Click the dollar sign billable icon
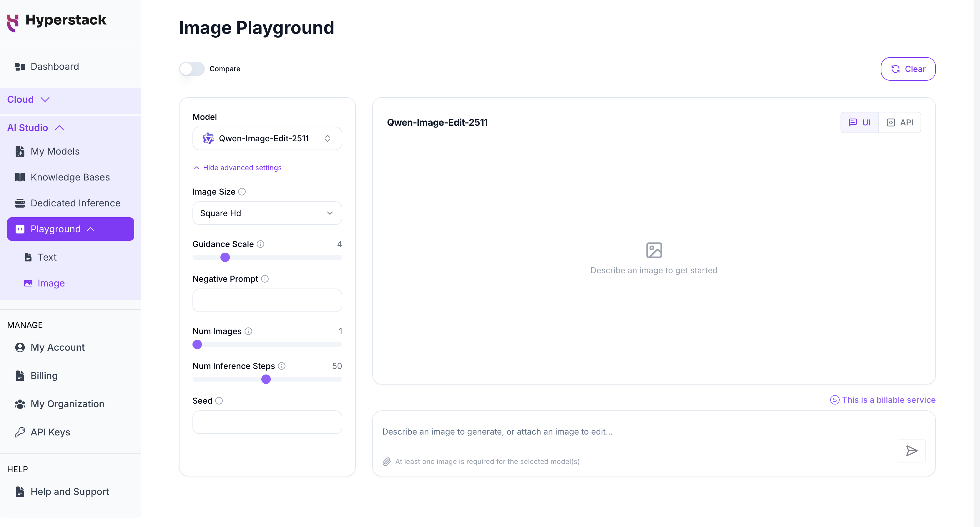 click(835, 400)
